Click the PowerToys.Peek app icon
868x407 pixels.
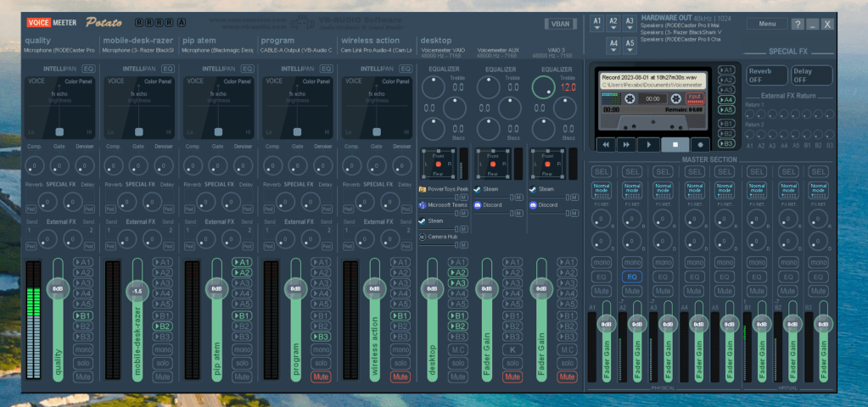pyautogui.click(x=423, y=188)
